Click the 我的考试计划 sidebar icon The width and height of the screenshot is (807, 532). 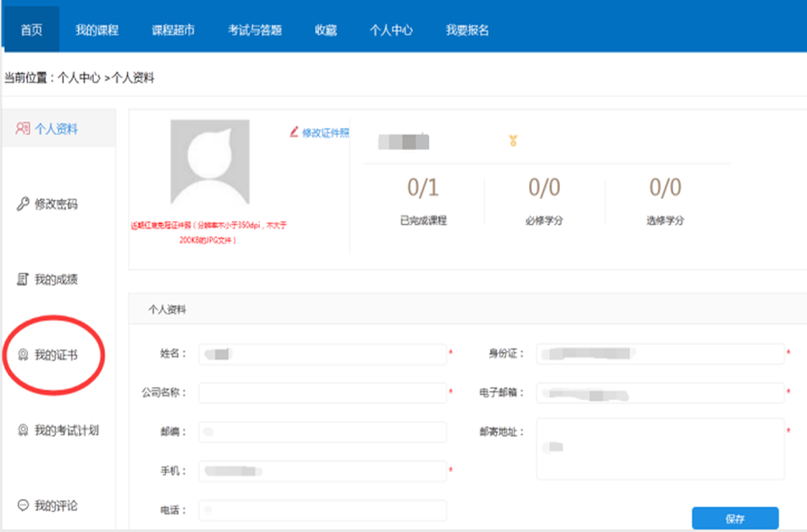coord(23,430)
